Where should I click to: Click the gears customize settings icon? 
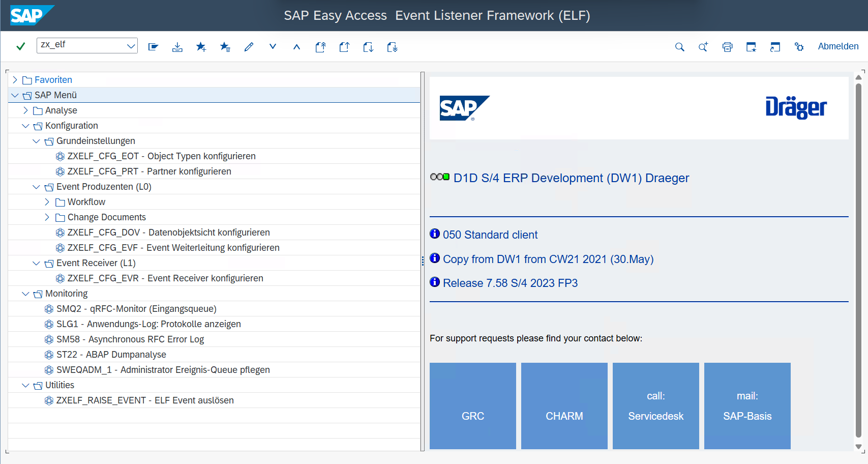tap(799, 47)
